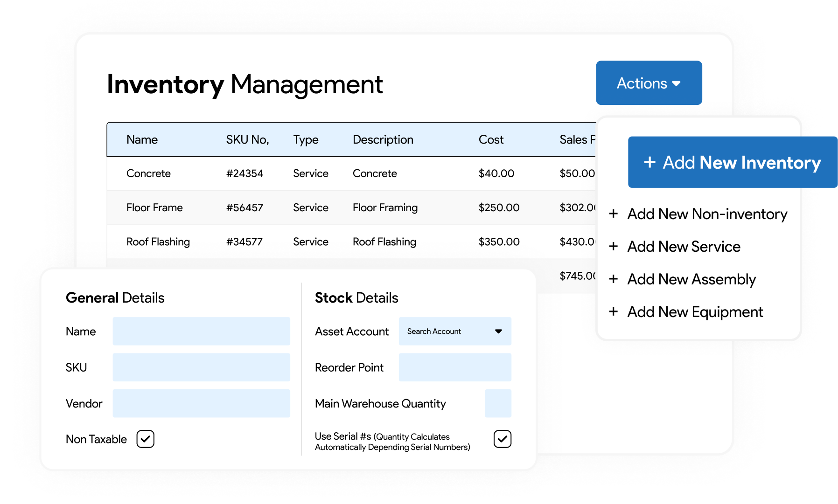This screenshot has width=838, height=504.
Task: Select Add New Service from the menu
Action: [684, 246]
